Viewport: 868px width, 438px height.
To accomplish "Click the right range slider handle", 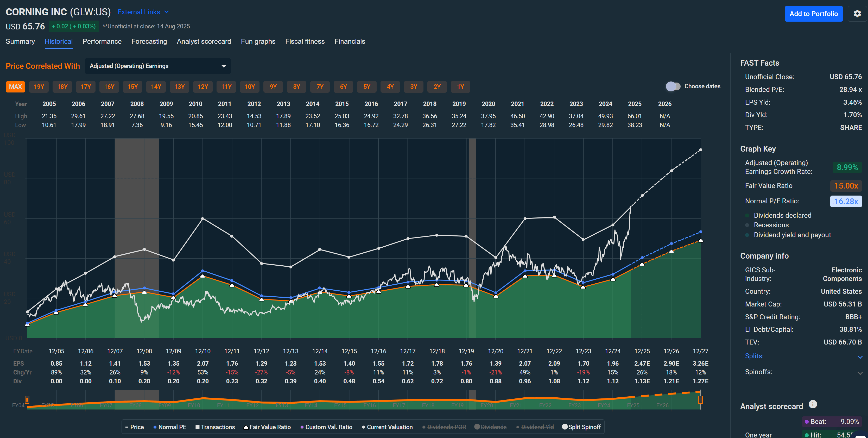I will coord(700,400).
